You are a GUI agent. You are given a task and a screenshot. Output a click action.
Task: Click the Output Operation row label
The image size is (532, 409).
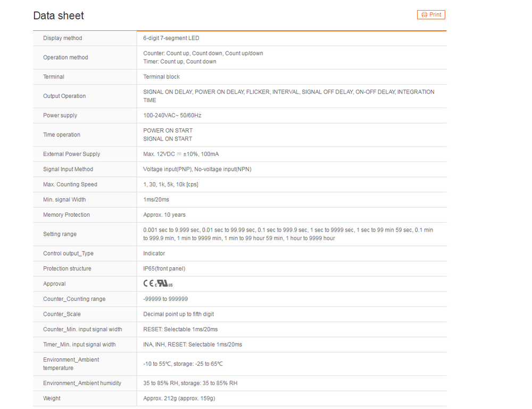pos(64,96)
